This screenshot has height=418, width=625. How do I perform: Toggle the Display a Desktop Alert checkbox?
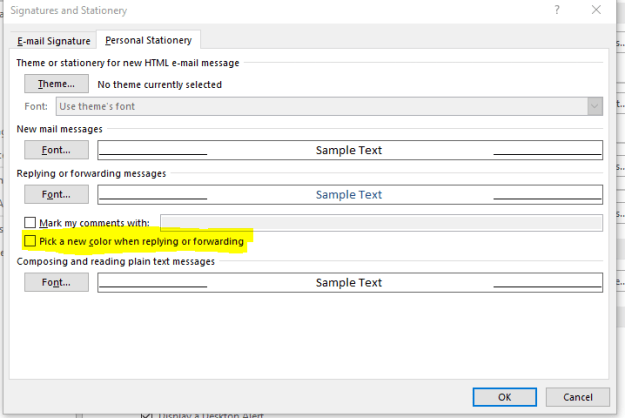pyautogui.click(x=146, y=415)
